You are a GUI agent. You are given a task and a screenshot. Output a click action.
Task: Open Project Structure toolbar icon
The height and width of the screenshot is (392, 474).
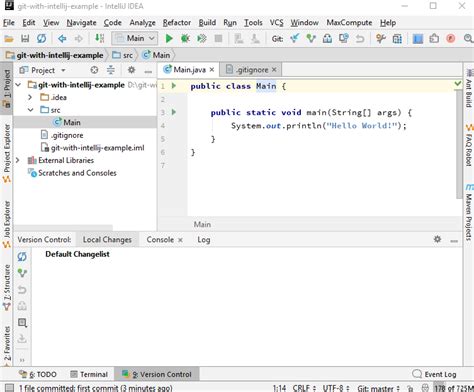(x=397, y=39)
